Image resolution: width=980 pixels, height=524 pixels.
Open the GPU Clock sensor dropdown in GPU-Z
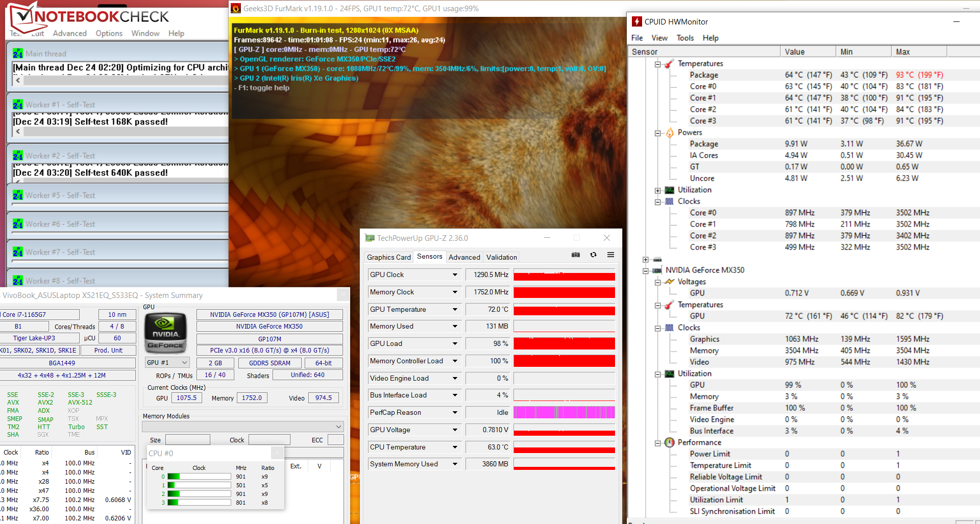click(x=454, y=275)
